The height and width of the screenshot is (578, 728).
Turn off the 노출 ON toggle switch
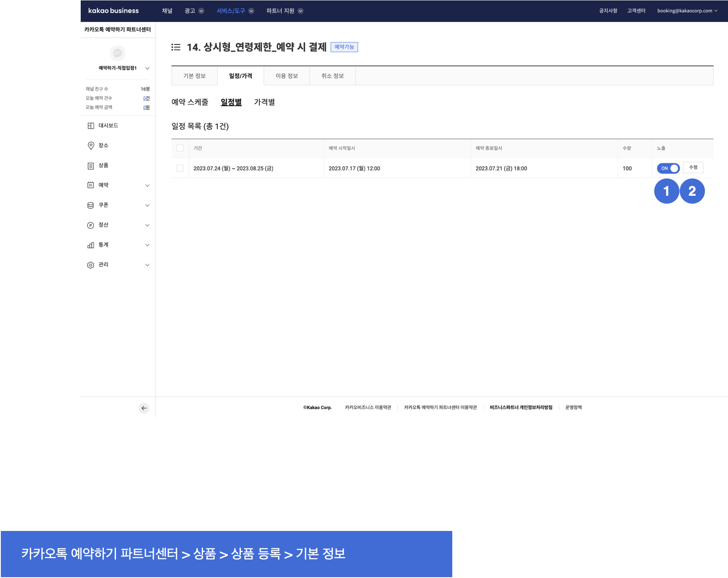[x=668, y=168]
